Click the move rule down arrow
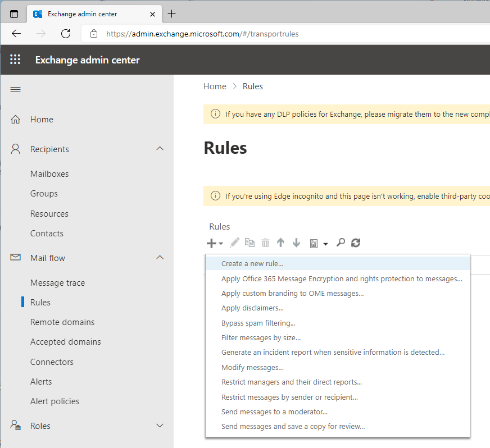Image resolution: width=490 pixels, height=448 pixels. pyautogui.click(x=296, y=243)
